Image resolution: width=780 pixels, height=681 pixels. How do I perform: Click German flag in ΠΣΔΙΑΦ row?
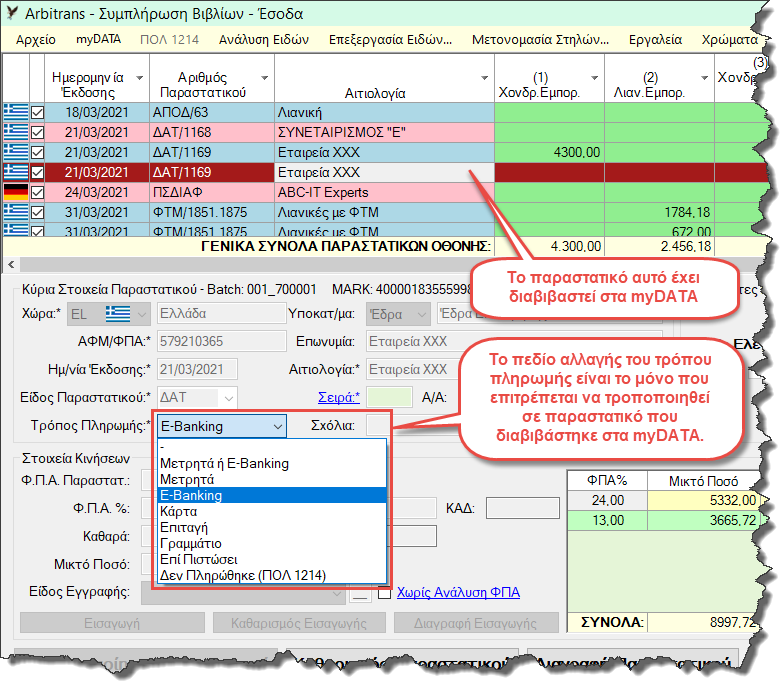pos(15,192)
